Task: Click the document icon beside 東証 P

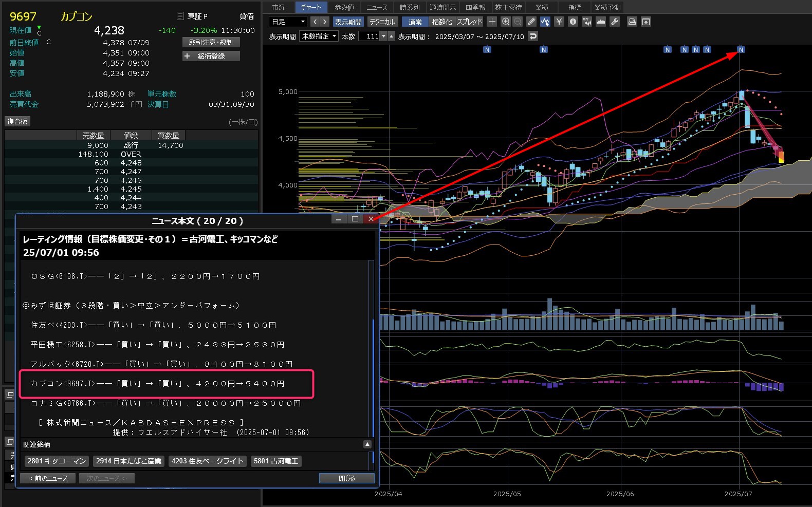Action: (x=180, y=16)
